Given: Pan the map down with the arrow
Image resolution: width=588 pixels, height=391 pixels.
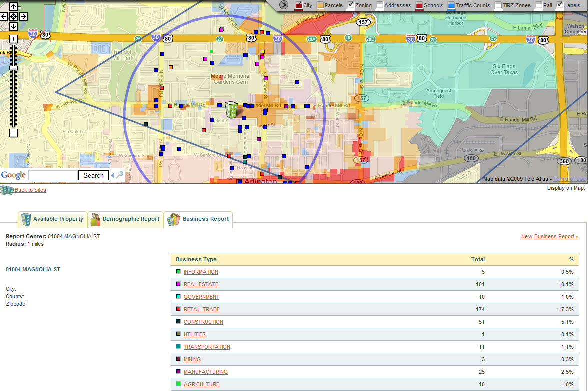Looking at the screenshot, I should pyautogui.click(x=13, y=26).
